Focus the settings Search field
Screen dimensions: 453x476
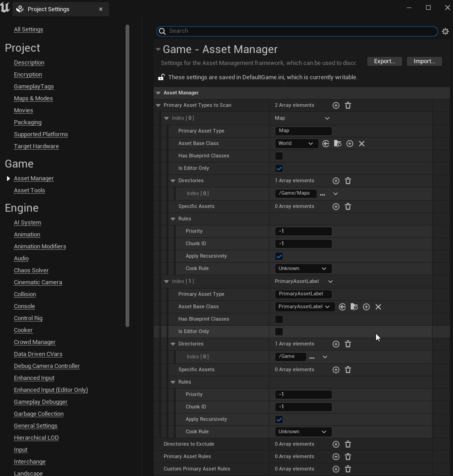click(x=297, y=31)
